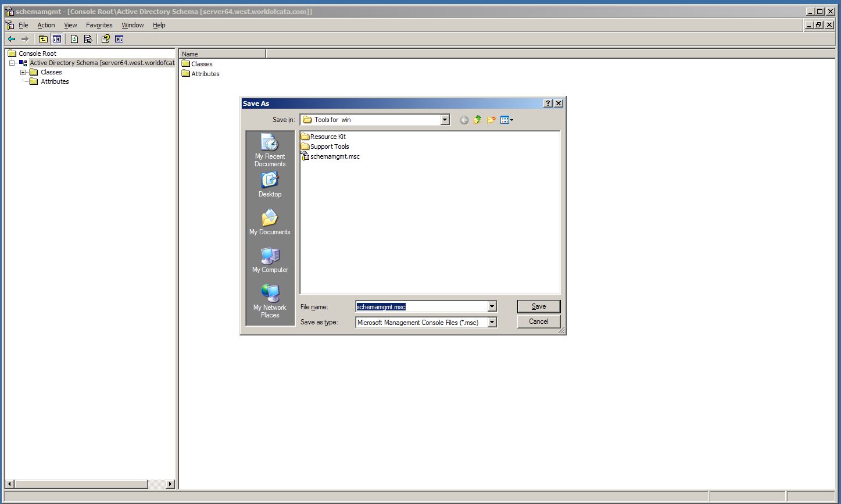The height and width of the screenshot is (504, 841).
Task: Go to My Network Places in places bar
Action: click(270, 301)
